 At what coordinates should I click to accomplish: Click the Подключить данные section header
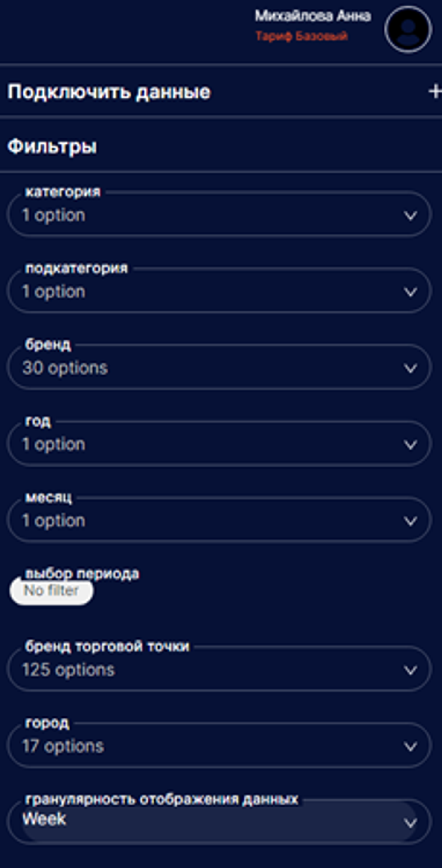(x=109, y=92)
